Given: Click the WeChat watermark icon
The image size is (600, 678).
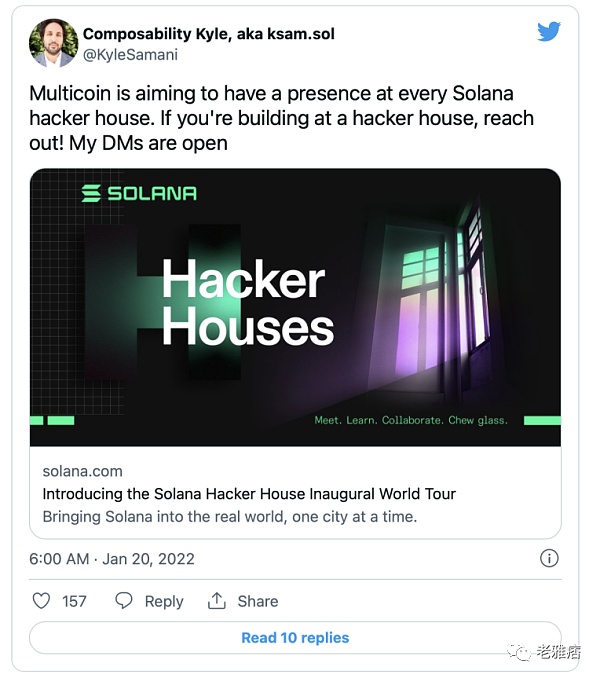Looking at the screenshot, I should coord(520,651).
